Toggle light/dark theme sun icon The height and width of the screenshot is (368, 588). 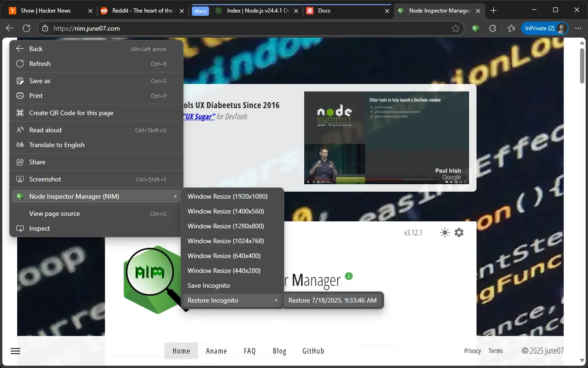pyautogui.click(x=445, y=232)
